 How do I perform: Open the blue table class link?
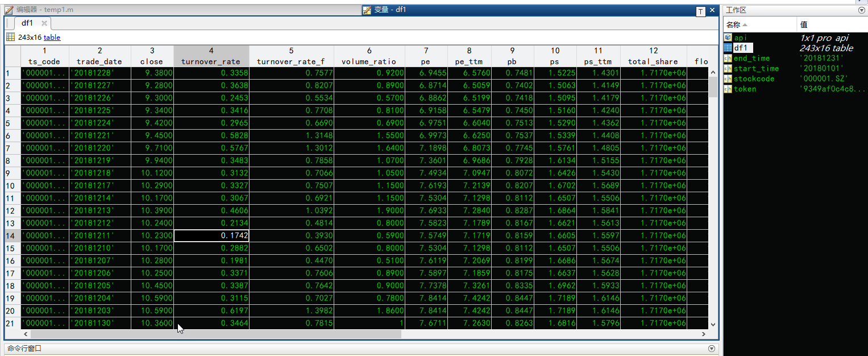point(52,38)
